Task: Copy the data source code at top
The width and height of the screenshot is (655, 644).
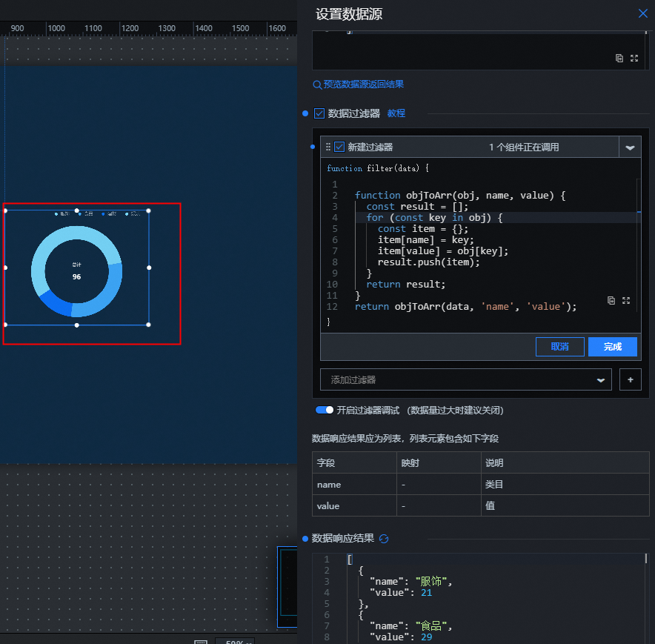Action: click(619, 58)
